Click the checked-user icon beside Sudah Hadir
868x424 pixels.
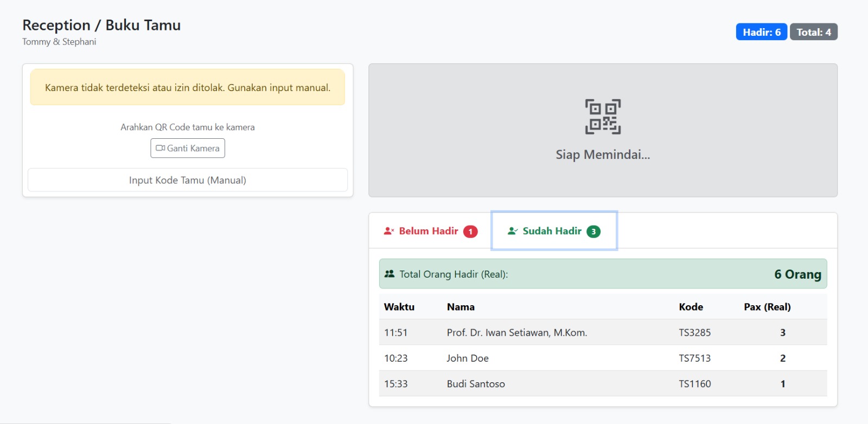pos(513,231)
